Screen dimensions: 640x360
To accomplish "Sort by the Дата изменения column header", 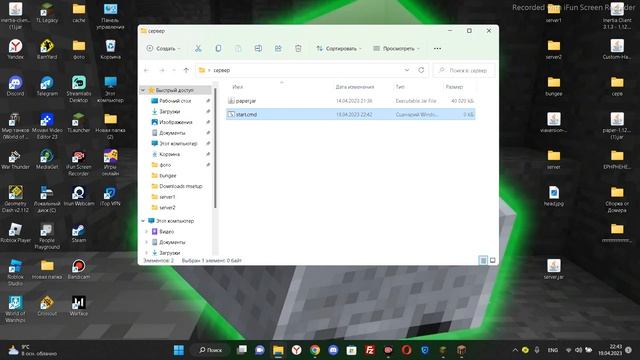I will [x=355, y=87].
